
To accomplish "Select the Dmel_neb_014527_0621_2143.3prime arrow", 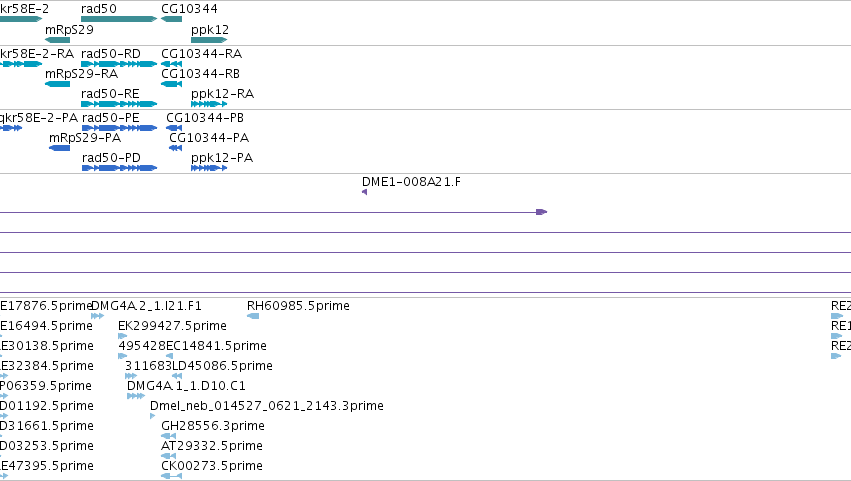I will (x=153, y=416).
